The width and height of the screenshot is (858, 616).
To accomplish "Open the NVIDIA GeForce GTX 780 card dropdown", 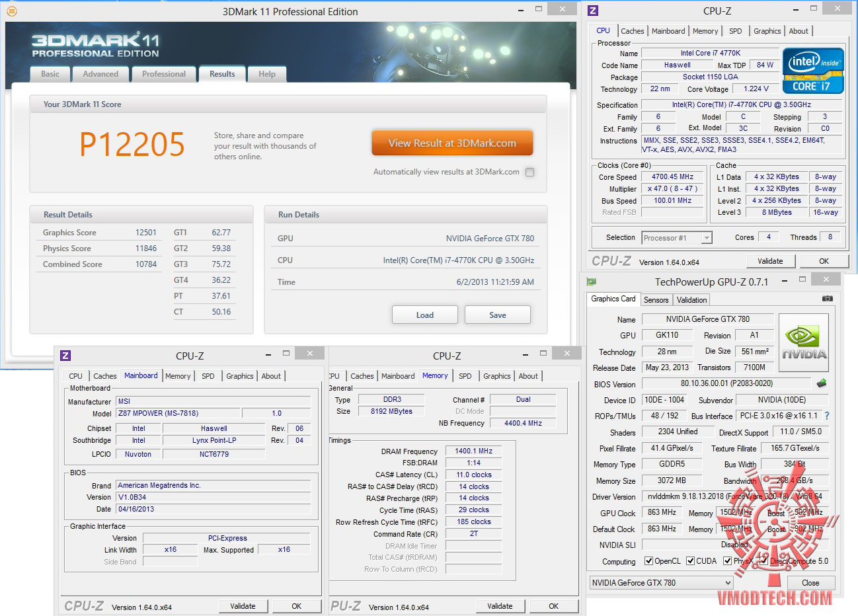I will 661,583.
